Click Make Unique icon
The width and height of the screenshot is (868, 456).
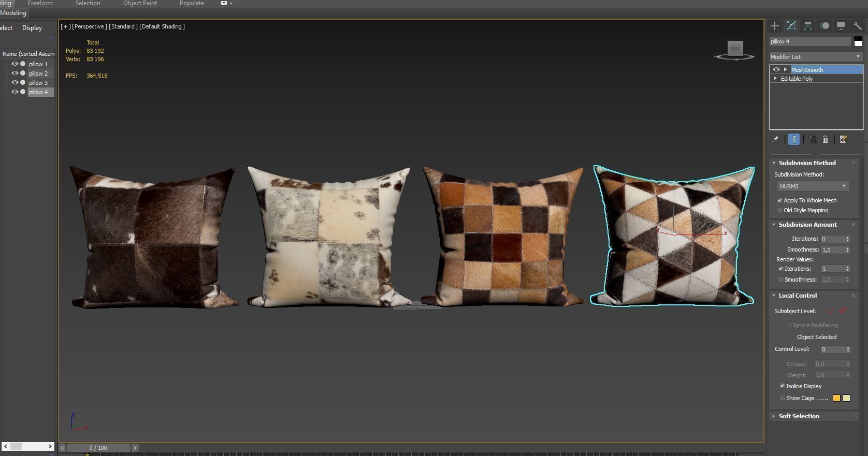813,139
